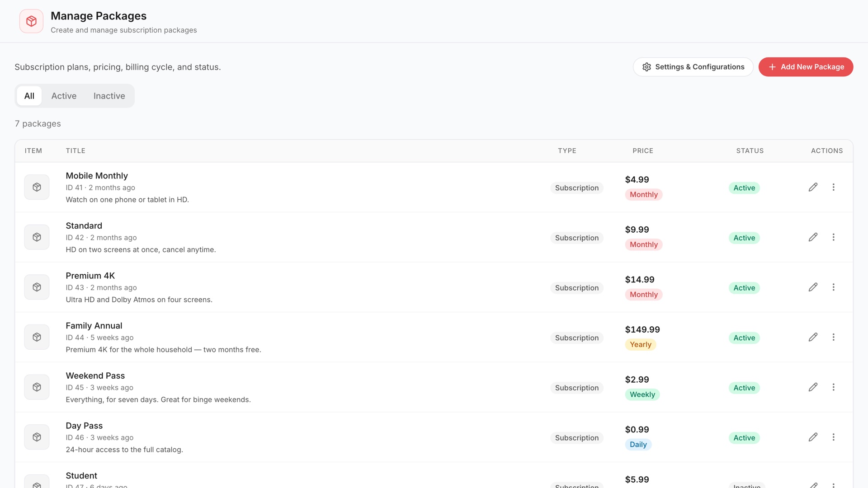Click the Yearly billing badge
Screen dimensions: 868x488
pos(641,345)
